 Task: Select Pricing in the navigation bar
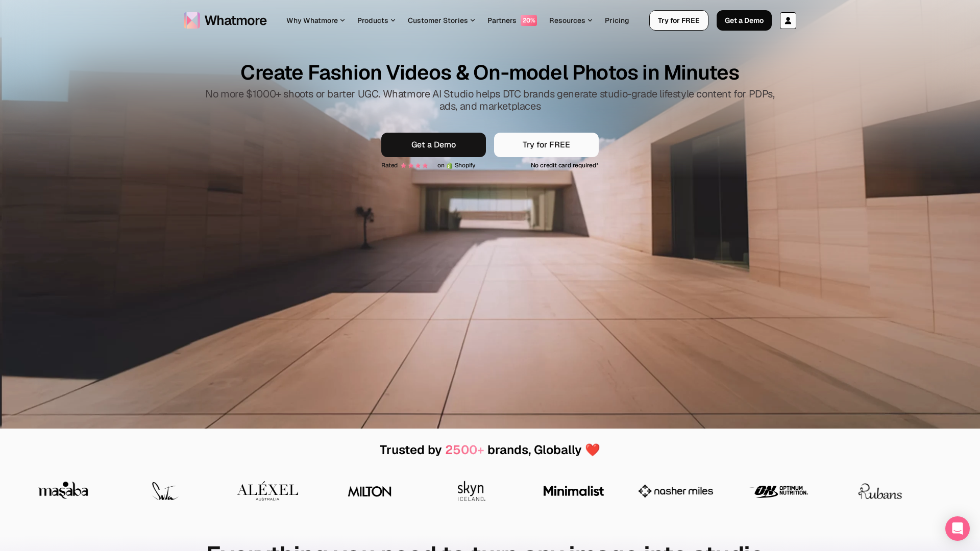(617, 20)
